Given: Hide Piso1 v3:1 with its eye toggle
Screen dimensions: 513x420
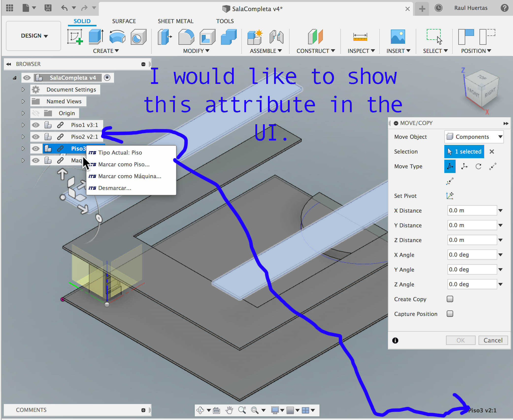Looking at the screenshot, I should (x=36, y=125).
